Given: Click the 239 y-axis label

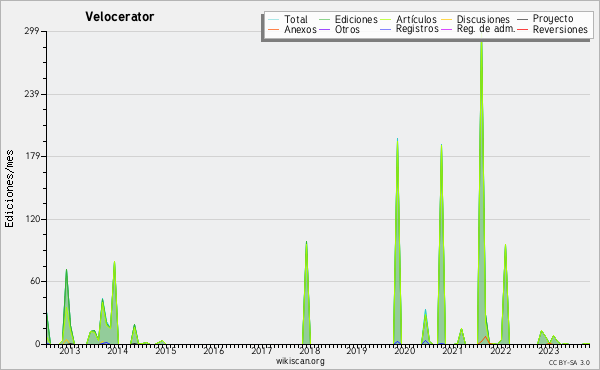Looking at the screenshot, I should point(32,94).
